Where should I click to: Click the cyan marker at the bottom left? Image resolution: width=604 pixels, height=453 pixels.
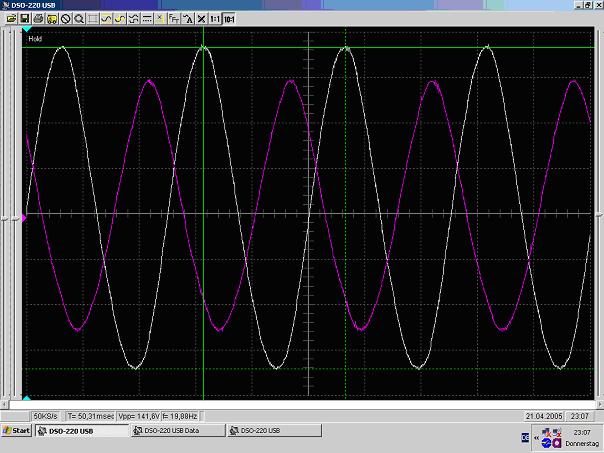pyautogui.click(x=27, y=398)
